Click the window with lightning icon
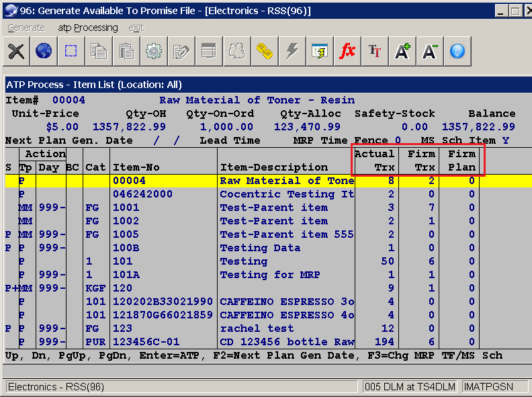This screenshot has height=397, width=532. (320, 52)
